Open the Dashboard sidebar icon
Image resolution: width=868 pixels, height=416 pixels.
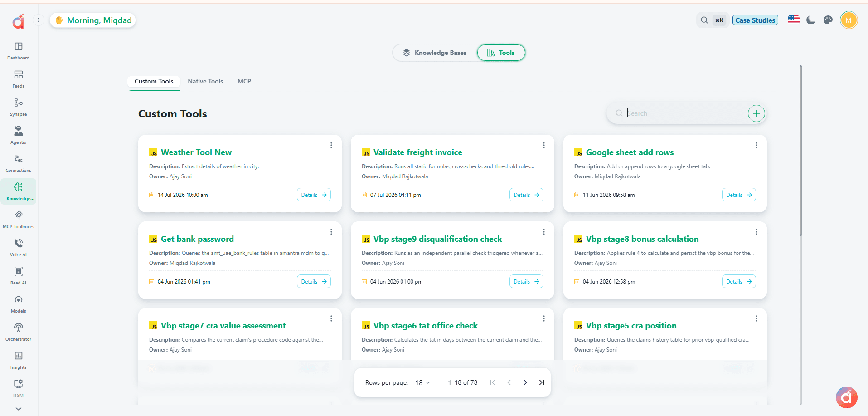pos(18,51)
